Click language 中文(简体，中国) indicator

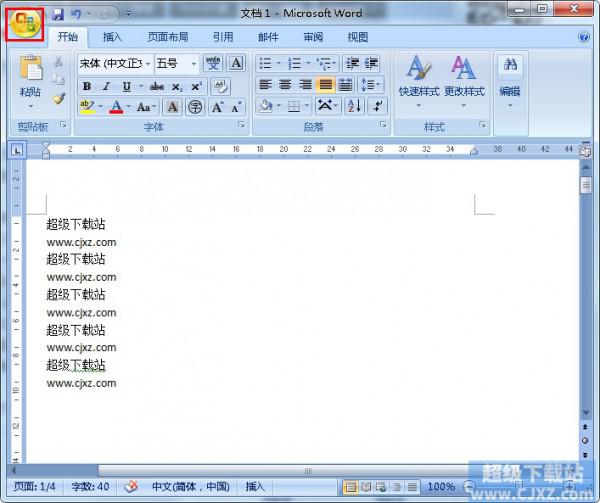[x=191, y=487]
